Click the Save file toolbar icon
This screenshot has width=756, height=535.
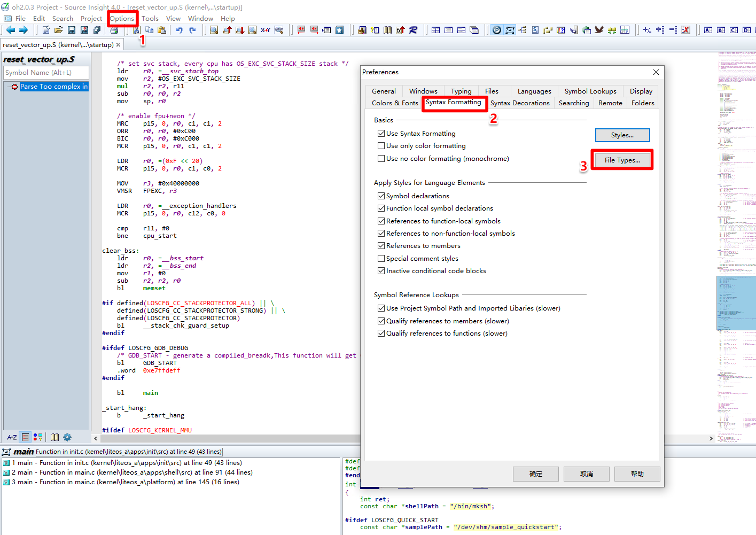pos(72,30)
